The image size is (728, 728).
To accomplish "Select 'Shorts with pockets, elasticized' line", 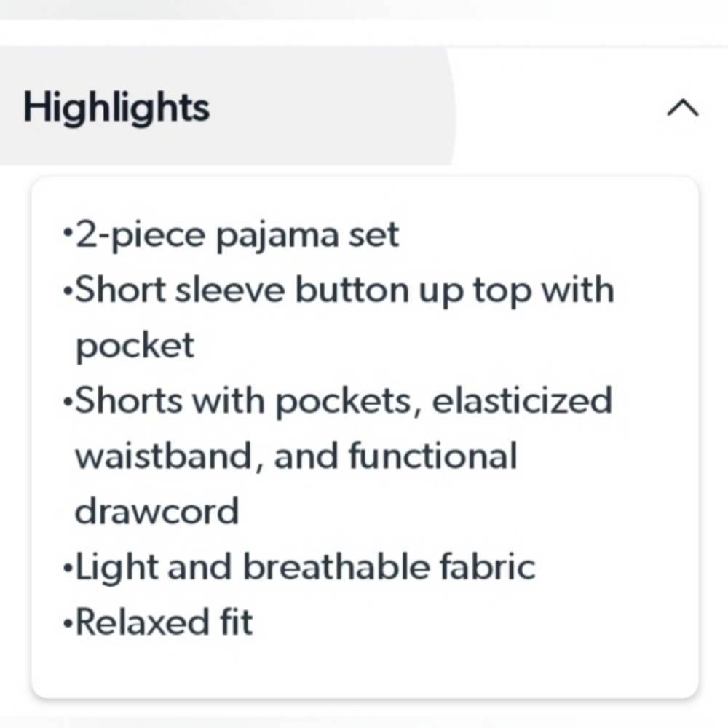I will [338, 401].
